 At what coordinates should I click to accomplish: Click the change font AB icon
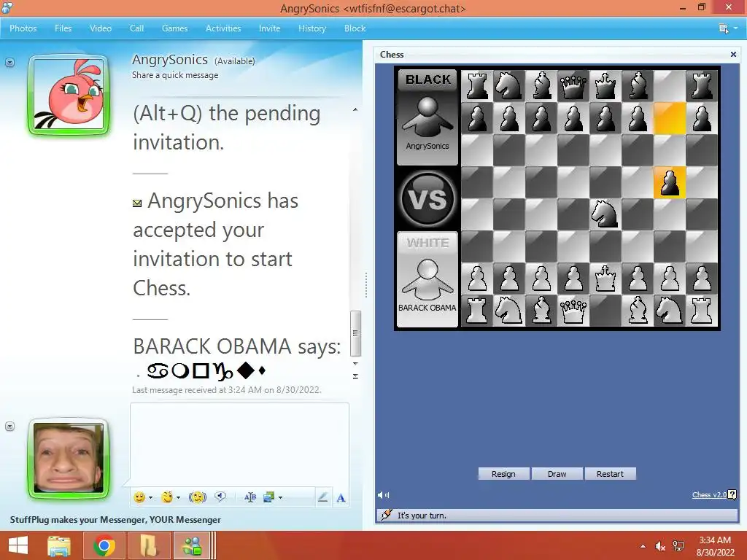[249, 497]
